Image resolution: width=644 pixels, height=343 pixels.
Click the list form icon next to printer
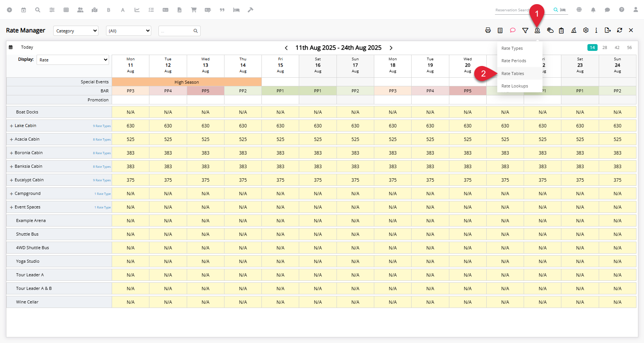[x=500, y=30]
